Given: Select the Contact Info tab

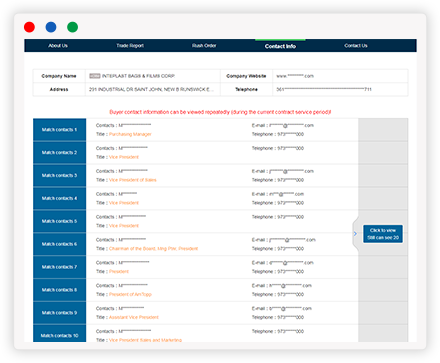Looking at the screenshot, I should tap(280, 46).
